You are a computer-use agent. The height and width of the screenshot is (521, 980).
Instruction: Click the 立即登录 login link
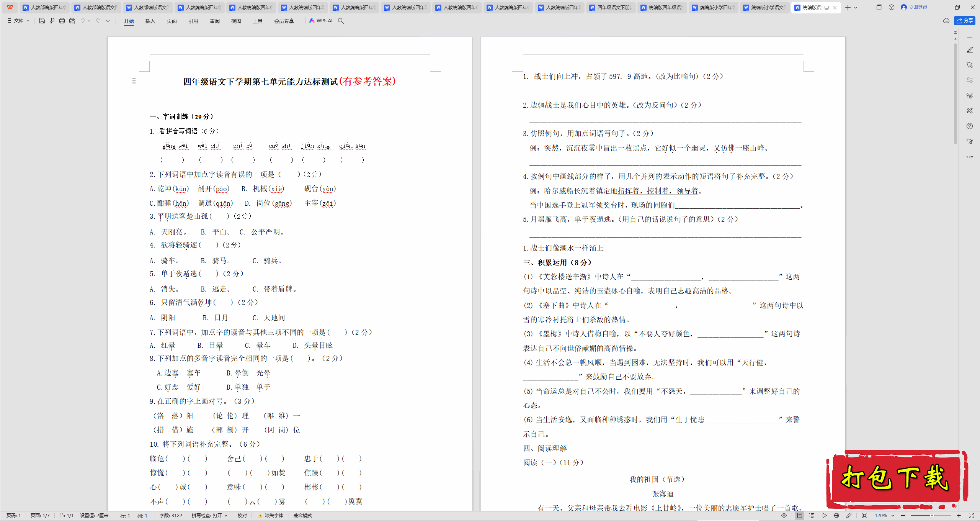click(x=914, y=7)
